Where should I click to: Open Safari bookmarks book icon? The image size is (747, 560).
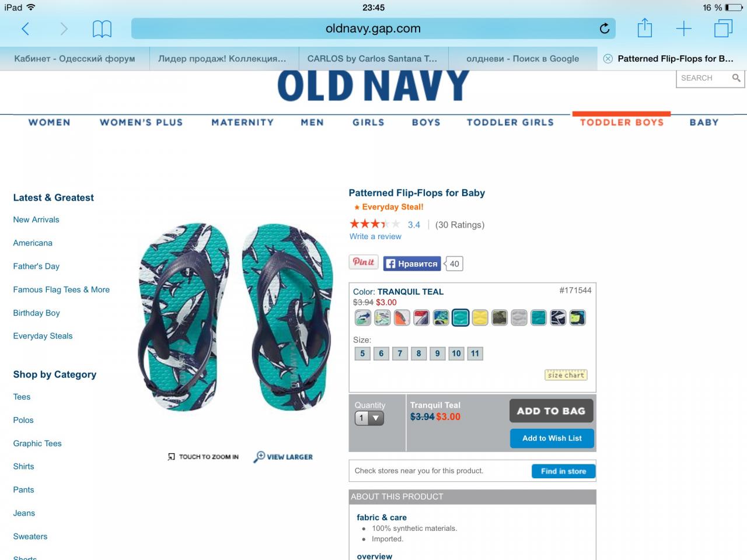(102, 29)
